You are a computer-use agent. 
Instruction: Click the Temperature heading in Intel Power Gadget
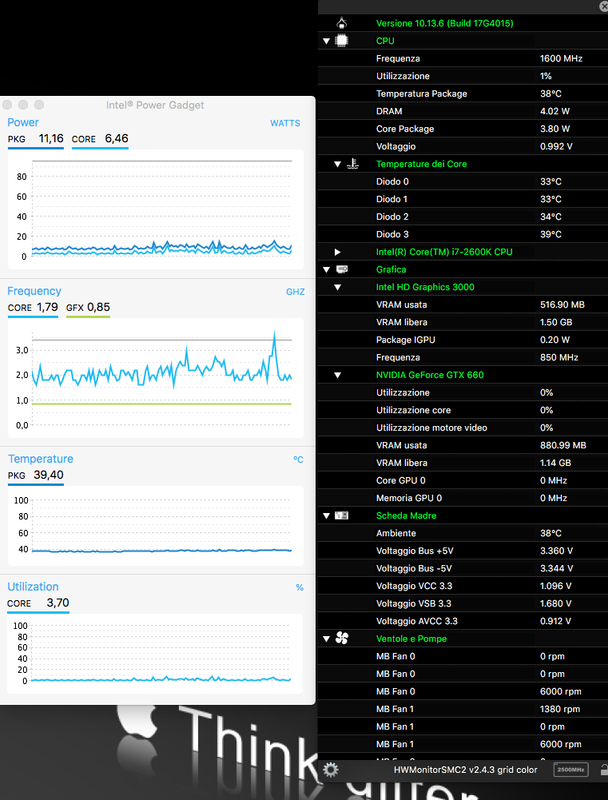(x=40, y=459)
